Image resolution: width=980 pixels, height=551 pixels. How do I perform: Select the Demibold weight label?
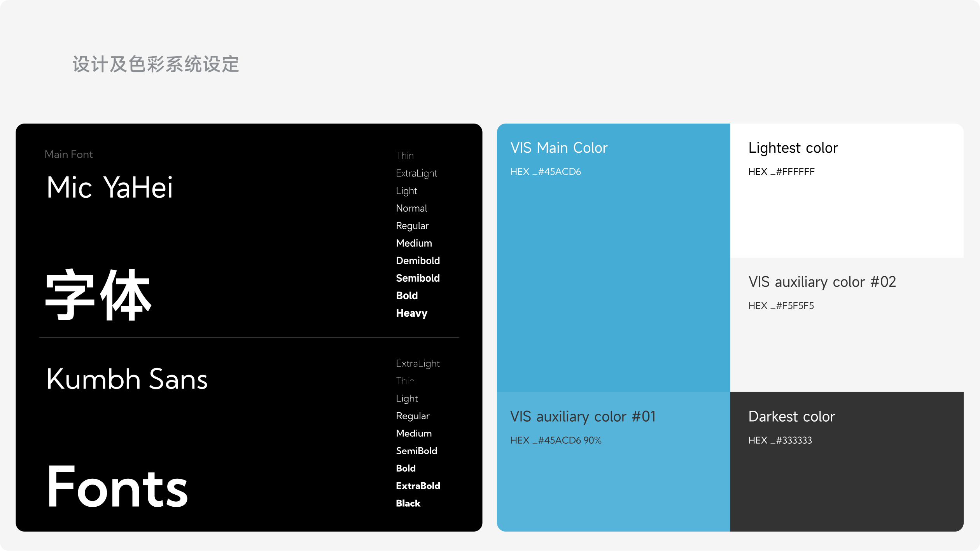pos(418,261)
